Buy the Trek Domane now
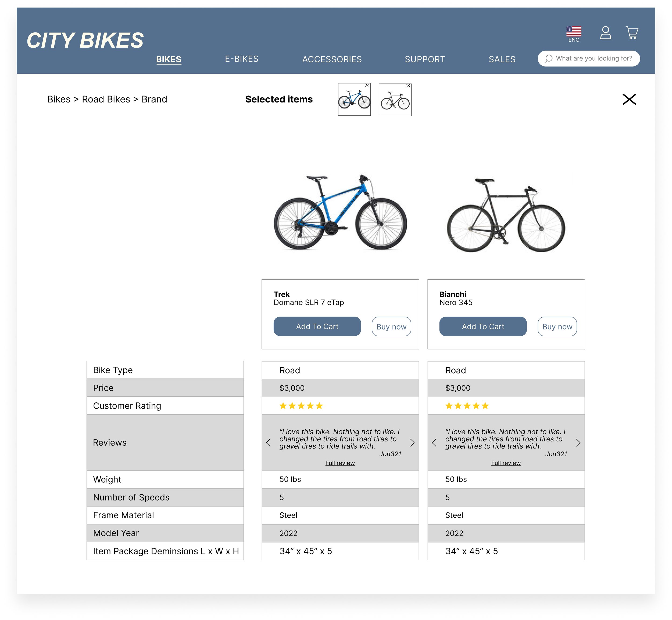The height and width of the screenshot is (620, 672). click(x=391, y=327)
